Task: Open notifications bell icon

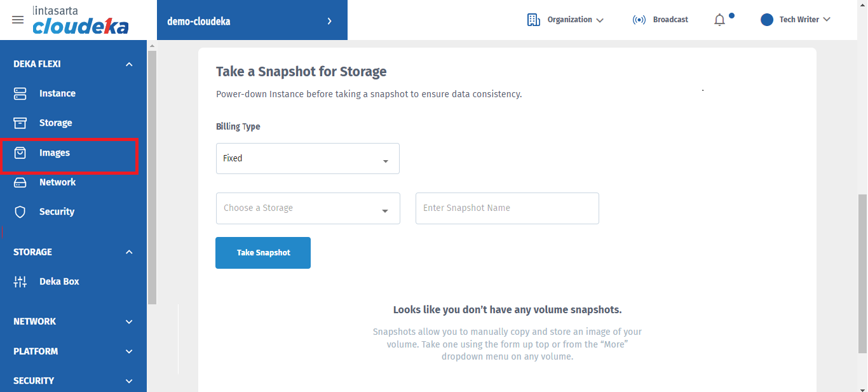Action: pyautogui.click(x=719, y=20)
